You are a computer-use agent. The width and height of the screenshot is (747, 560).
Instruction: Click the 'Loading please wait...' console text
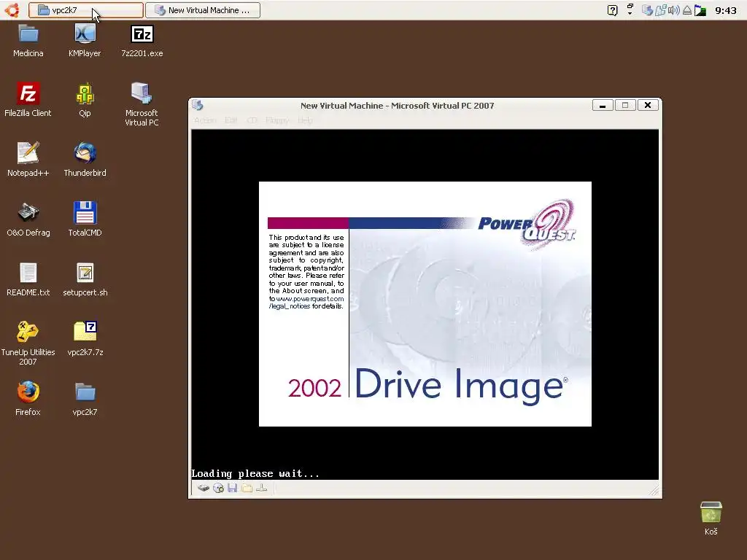[x=255, y=474]
